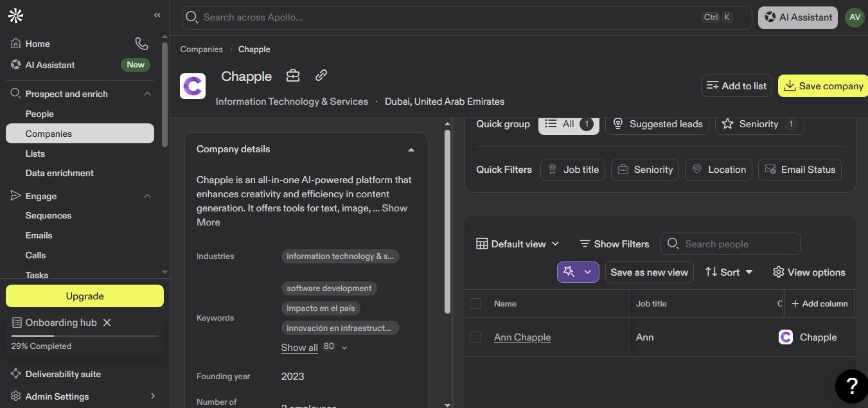
Task: Select the All quick group
Action: point(569,124)
